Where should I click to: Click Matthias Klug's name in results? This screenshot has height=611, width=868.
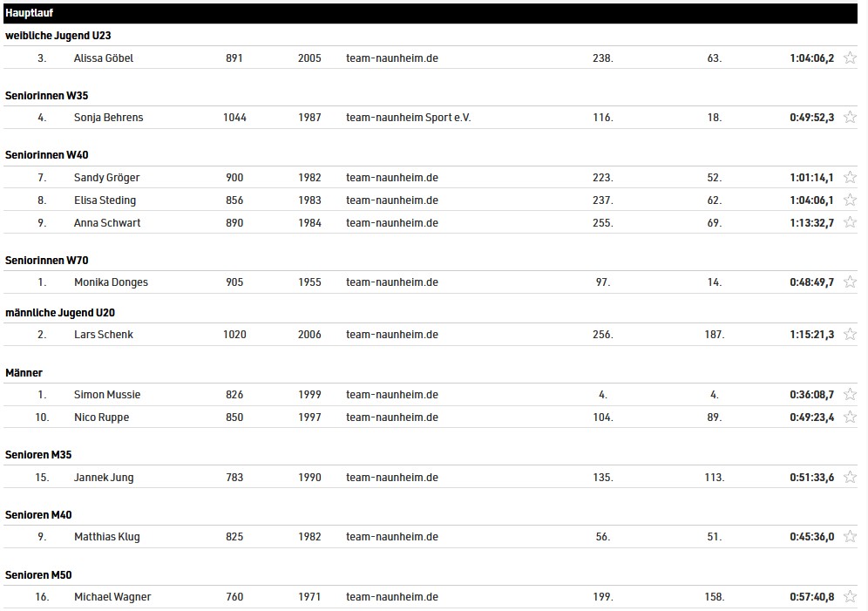click(x=107, y=537)
